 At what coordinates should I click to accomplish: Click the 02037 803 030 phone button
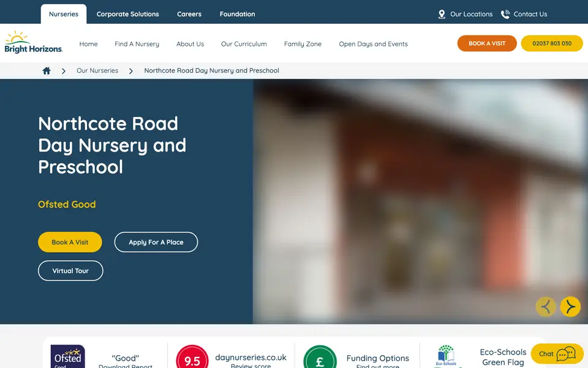pyautogui.click(x=552, y=43)
